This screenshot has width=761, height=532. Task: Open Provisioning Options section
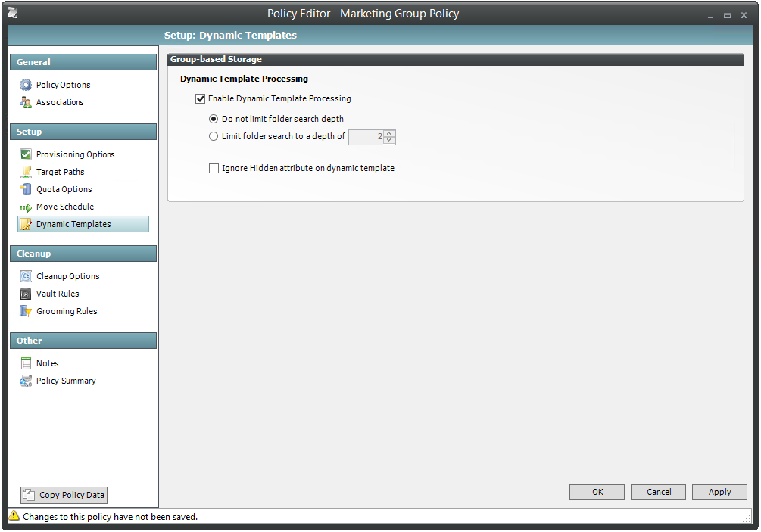(75, 154)
